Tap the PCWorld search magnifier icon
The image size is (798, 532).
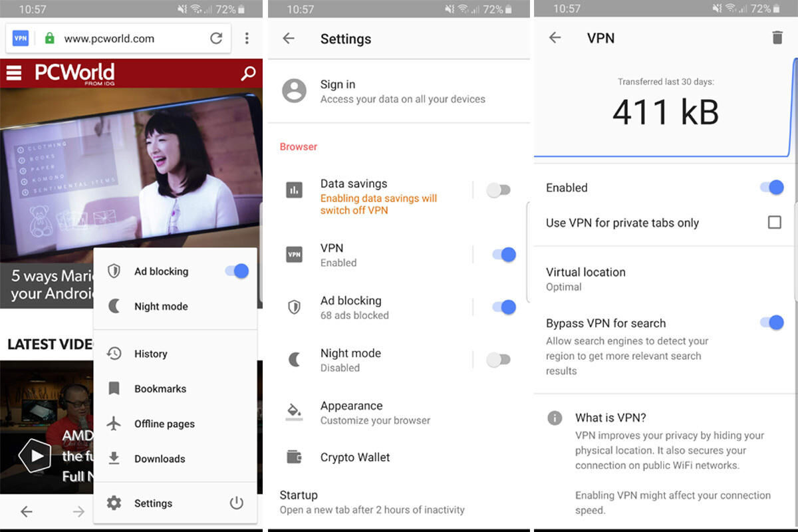248,73
